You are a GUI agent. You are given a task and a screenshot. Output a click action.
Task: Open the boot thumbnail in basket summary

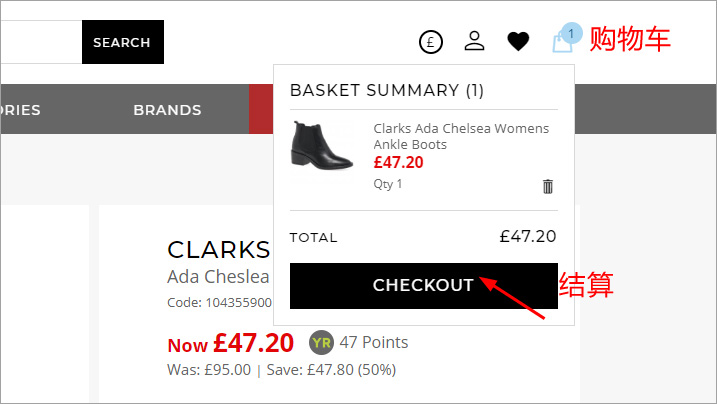click(x=321, y=151)
